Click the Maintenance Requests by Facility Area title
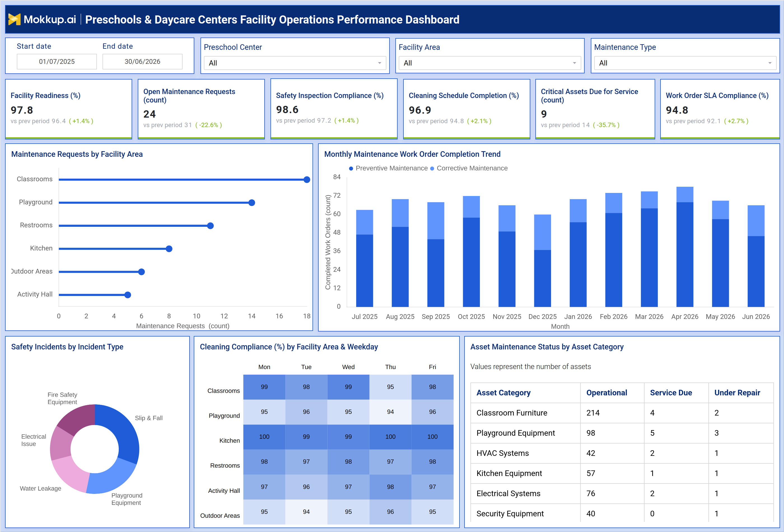Viewport: 784px width, 532px height. point(77,154)
